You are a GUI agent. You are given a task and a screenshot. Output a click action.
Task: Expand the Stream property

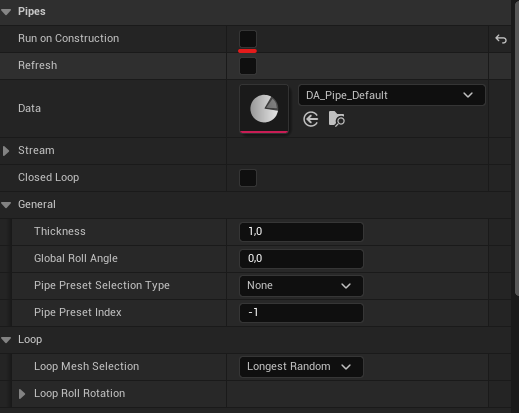(6, 151)
